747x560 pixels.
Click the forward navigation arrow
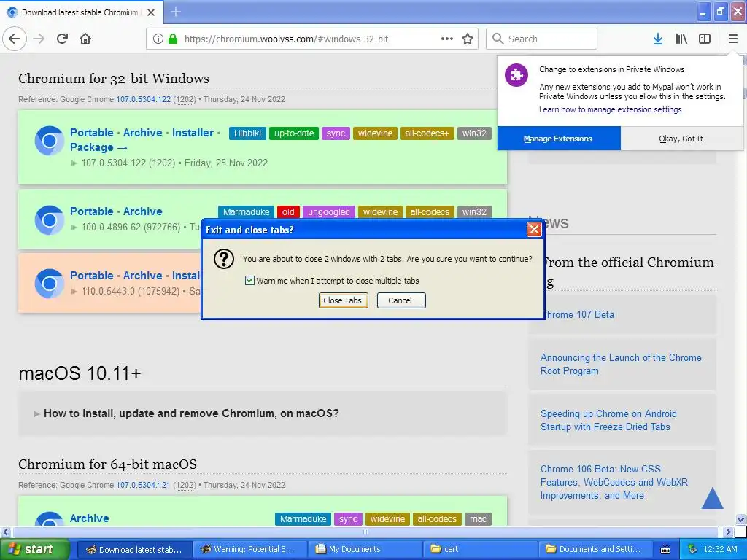[39, 39]
